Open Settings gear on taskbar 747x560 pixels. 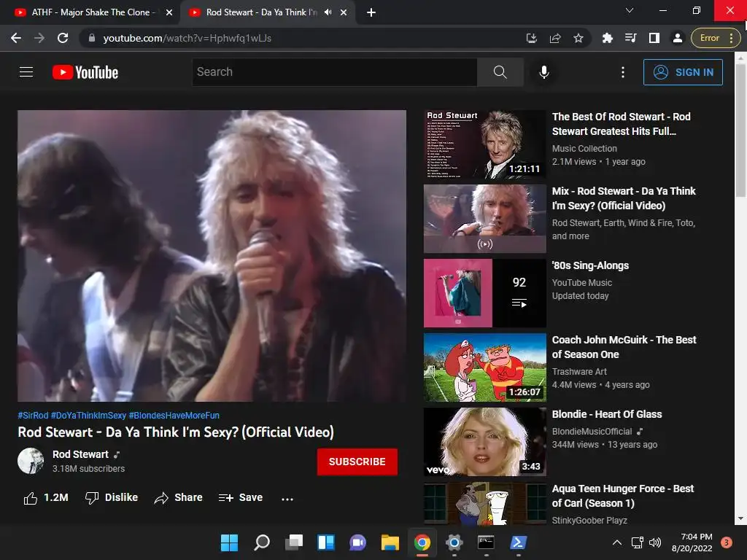[x=454, y=542]
